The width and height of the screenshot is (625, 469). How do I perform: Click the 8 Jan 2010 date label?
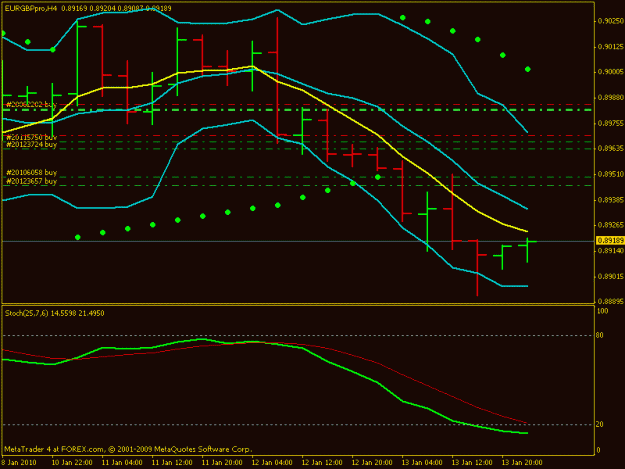(x=19, y=463)
